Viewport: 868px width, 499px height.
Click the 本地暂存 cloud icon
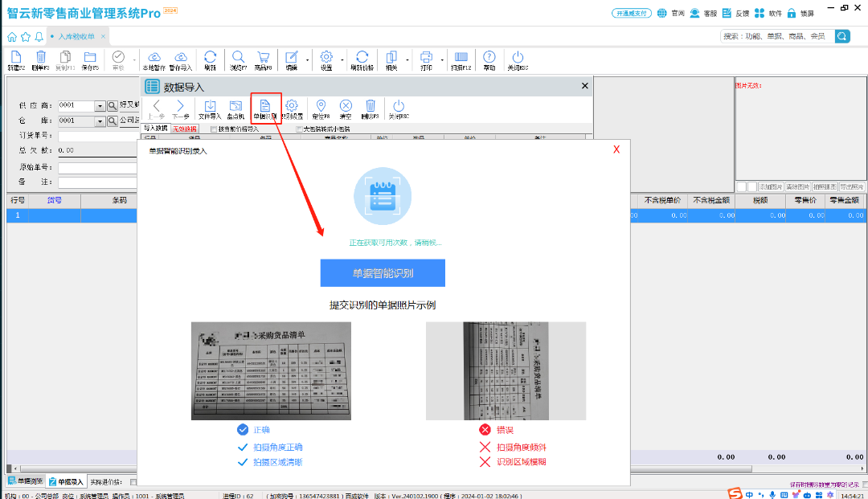point(154,60)
